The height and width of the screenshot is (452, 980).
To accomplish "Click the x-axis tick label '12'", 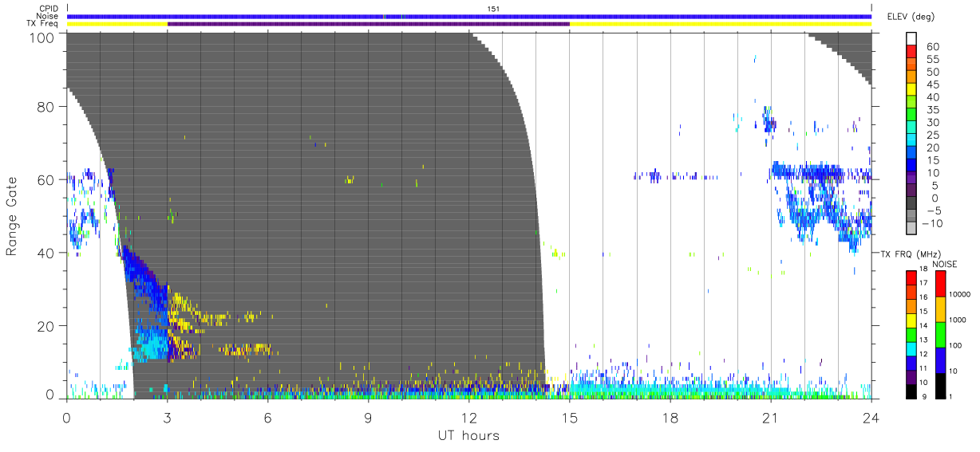I will pos(468,417).
